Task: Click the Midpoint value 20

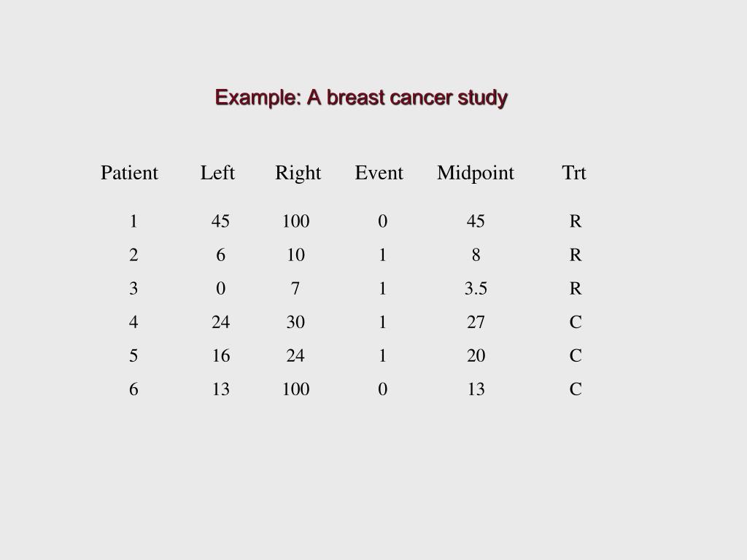Action: coord(476,356)
